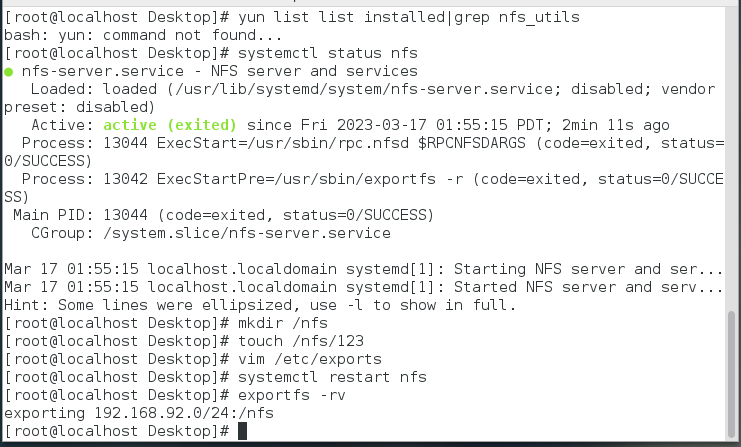The width and height of the screenshot is (741, 447).
Task: Click the "mkdir /nfs" command text
Action: 283,323
